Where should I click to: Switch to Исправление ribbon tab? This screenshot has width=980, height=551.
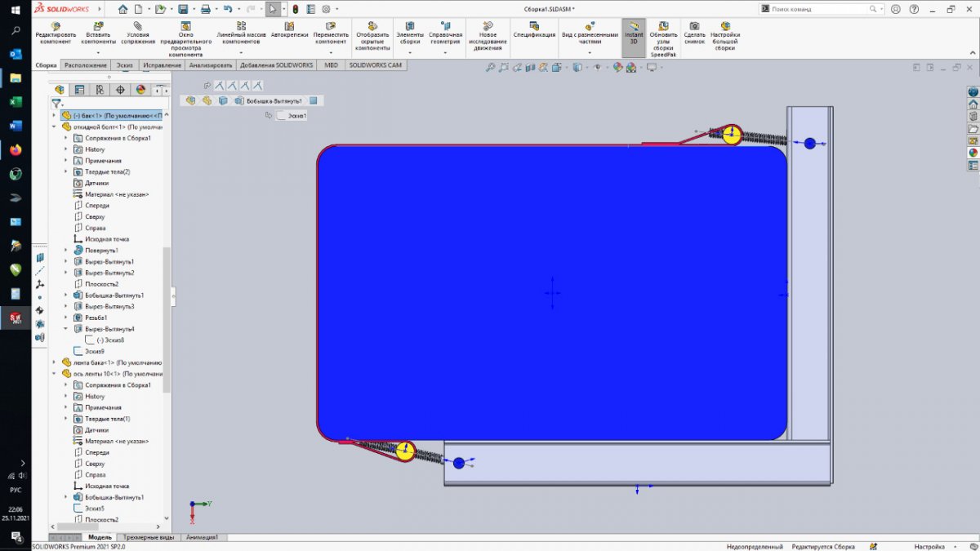click(163, 64)
